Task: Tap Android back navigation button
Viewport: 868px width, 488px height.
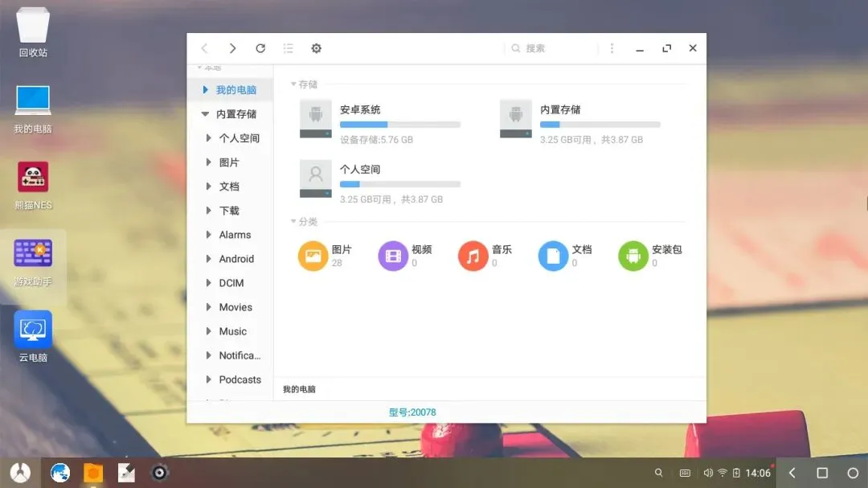Action: point(792,473)
